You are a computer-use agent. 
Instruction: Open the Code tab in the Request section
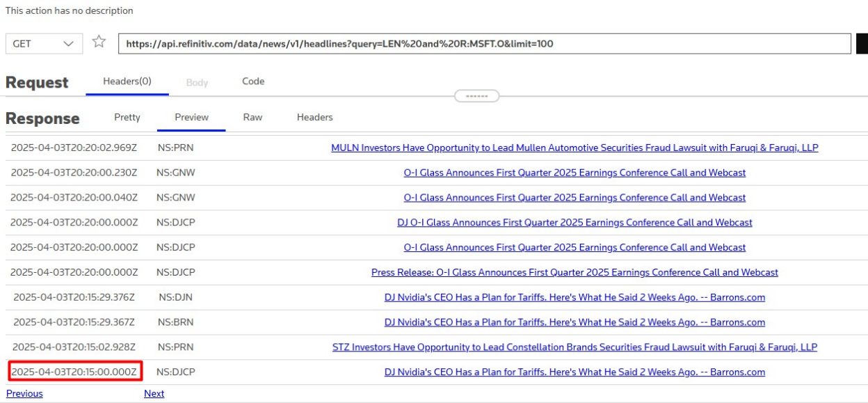tap(252, 81)
